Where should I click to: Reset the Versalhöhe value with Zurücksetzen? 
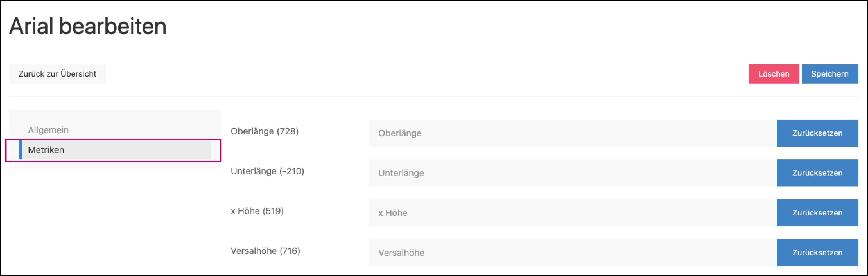[x=818, y=252]
